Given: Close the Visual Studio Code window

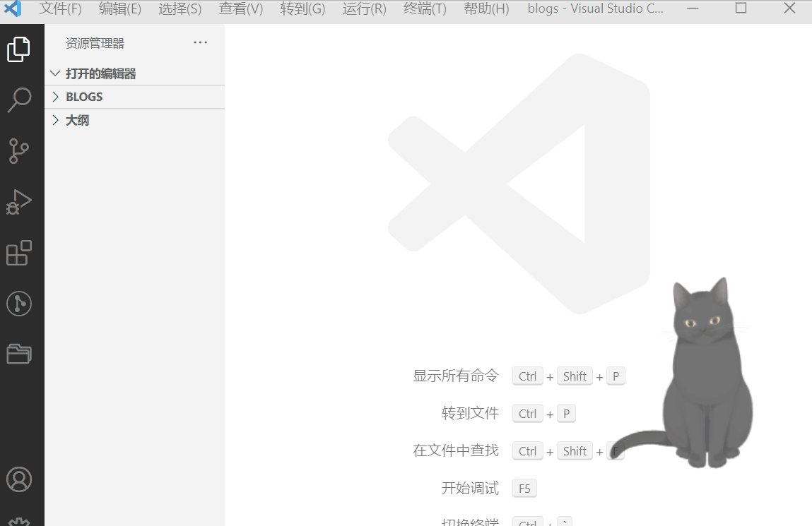Looking at the screenshot, I should pos(789,8).
